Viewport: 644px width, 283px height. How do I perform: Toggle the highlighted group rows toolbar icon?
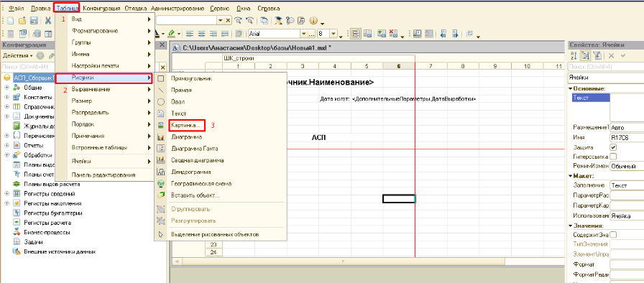pyautogui.click(x=356, y=34)
